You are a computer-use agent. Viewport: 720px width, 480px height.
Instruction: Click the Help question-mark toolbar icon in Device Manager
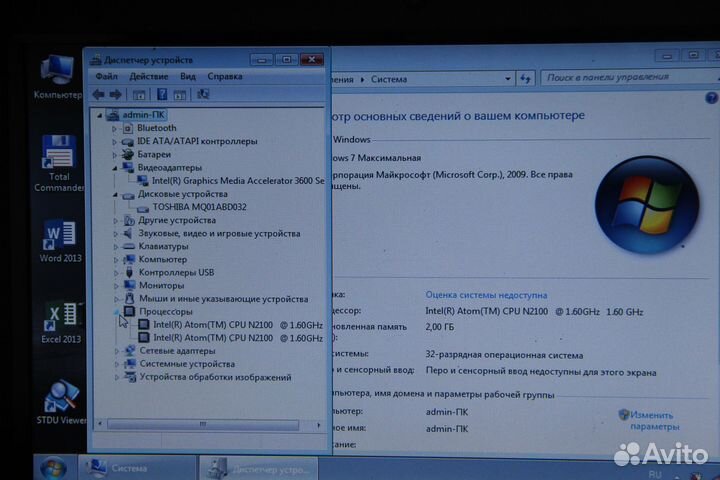point(162,95)
